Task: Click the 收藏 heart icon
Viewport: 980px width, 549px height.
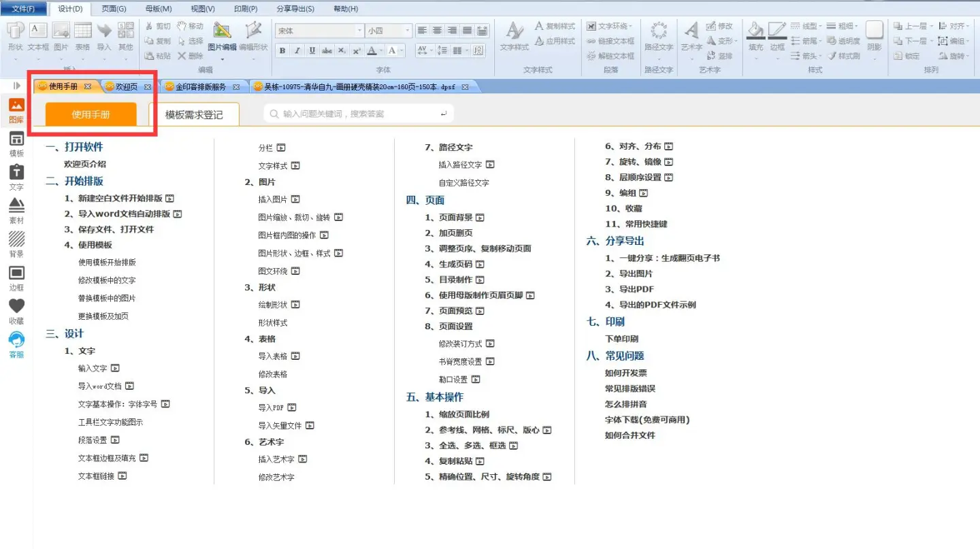Action: (x=16, y=311)
